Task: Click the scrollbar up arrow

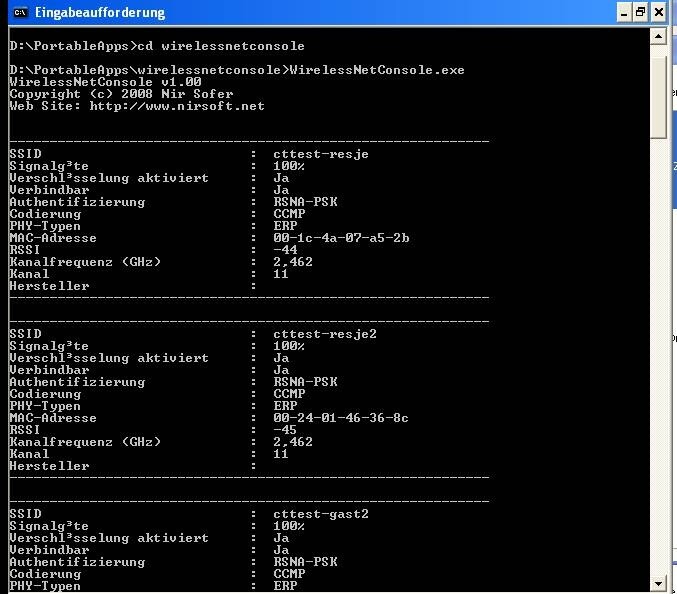Action: click(x=658, y=37)
